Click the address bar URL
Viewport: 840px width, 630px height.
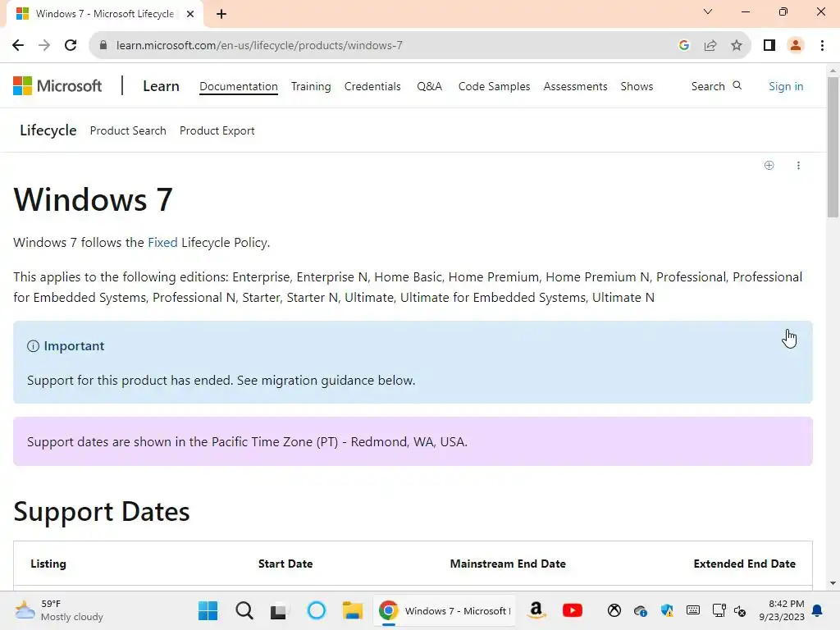click(259, 46)
